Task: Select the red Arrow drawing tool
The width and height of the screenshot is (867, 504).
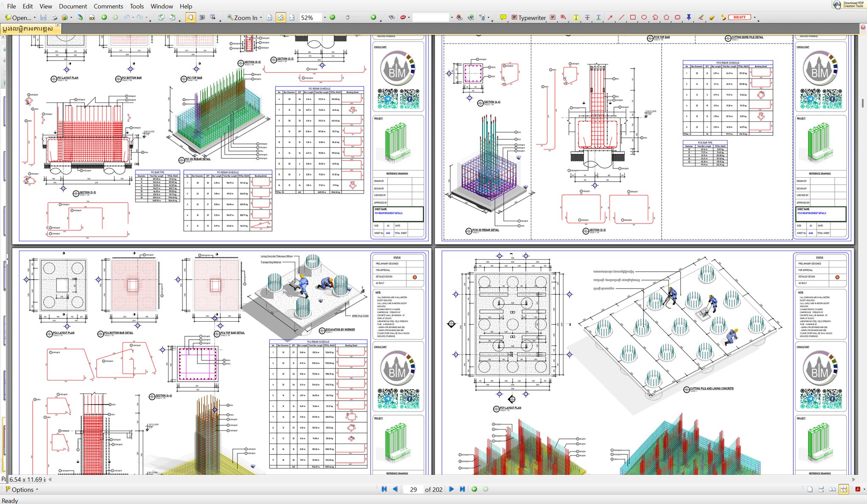Action: pyautogui.click(x=610, y=17)
